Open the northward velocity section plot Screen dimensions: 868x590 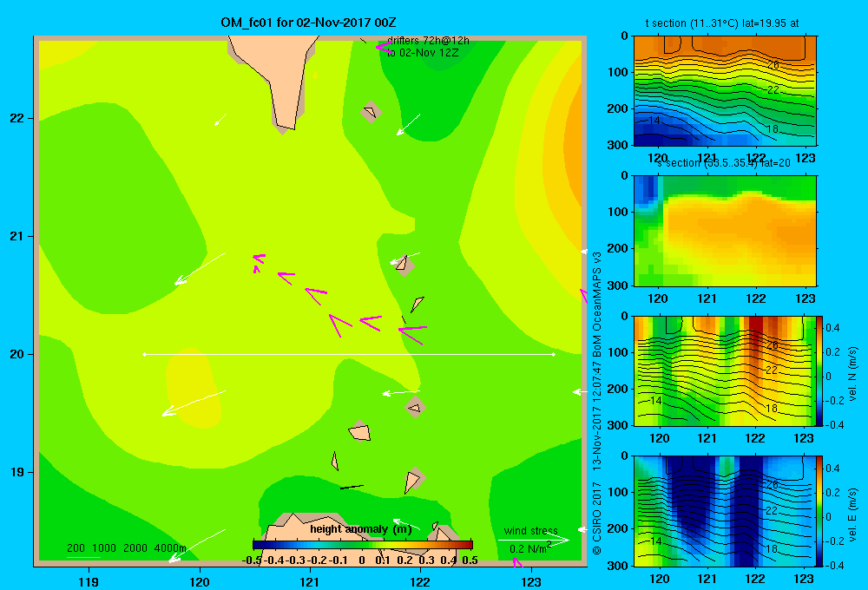725,370
